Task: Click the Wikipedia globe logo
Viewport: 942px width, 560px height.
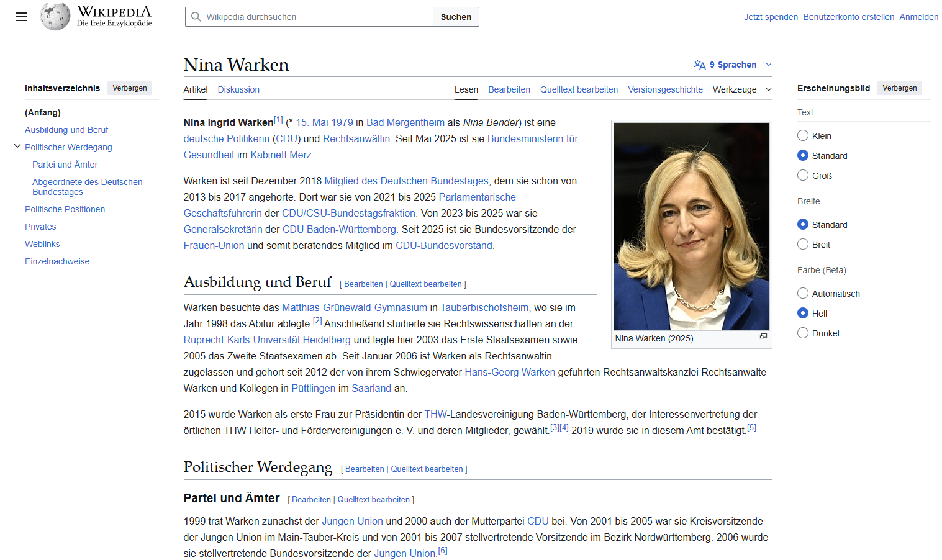Action: tap(55, 17)
